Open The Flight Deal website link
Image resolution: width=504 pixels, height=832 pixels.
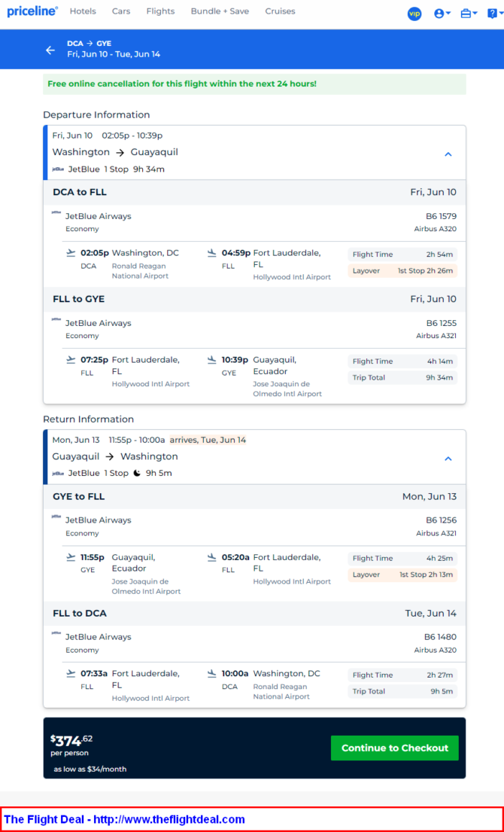[x=125, y=819]
